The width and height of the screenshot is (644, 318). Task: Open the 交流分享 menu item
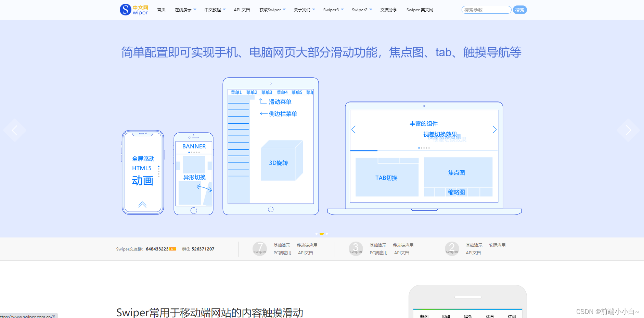pyautogui.click(x=389, y=10)
